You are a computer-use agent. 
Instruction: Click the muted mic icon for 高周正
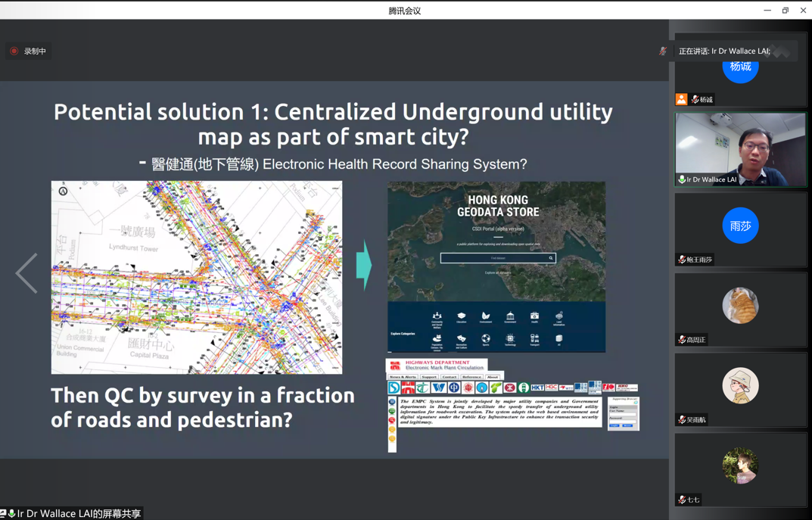pyautogui.click(x=682, y=340)
